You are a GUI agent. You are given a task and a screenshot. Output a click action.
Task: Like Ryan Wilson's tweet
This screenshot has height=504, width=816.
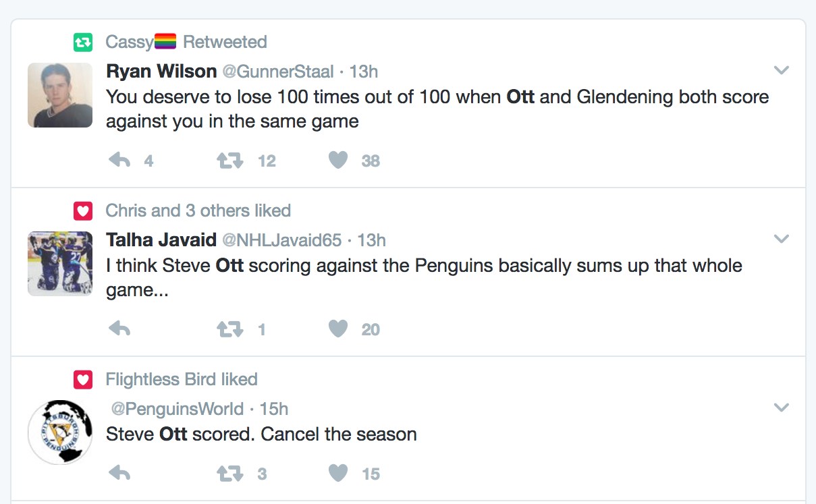pos(338,161)
